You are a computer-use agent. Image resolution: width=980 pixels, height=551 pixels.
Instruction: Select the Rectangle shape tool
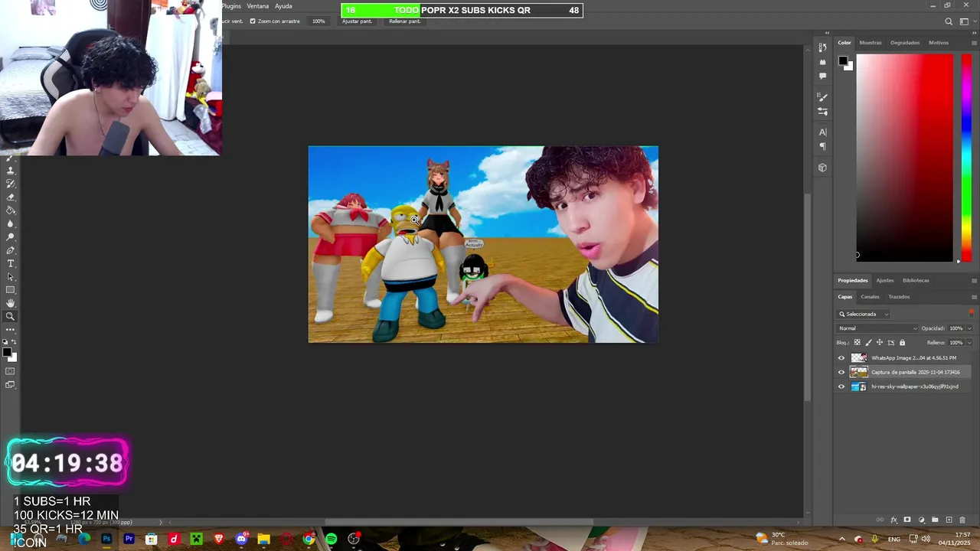coord(11,289)
